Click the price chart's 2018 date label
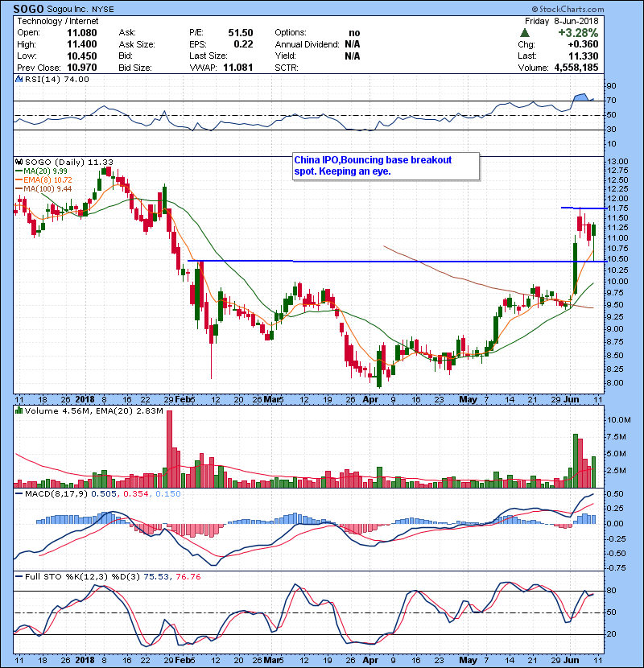Image resolution: width=644 pixels, height=668 pixels. (85, 400)
